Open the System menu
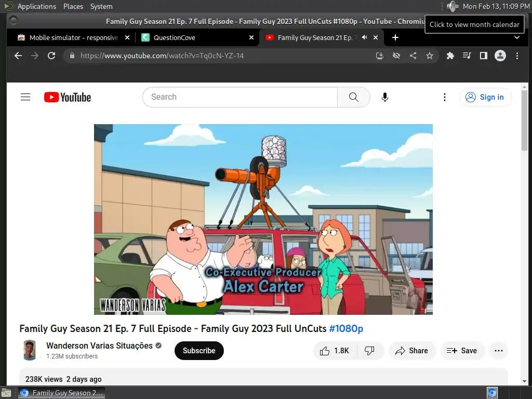532x399 pixels. click(101, 6)
